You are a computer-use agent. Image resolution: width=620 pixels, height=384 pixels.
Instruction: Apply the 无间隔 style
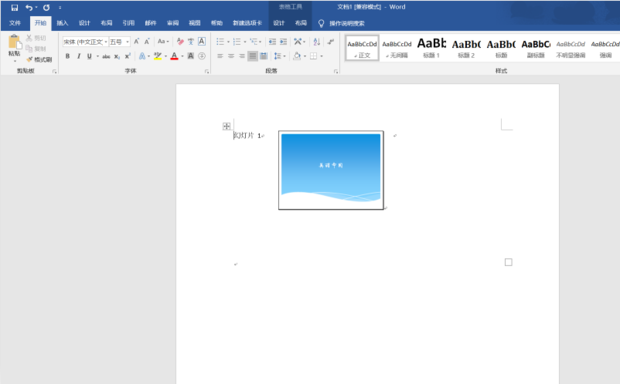click(397, 48)
